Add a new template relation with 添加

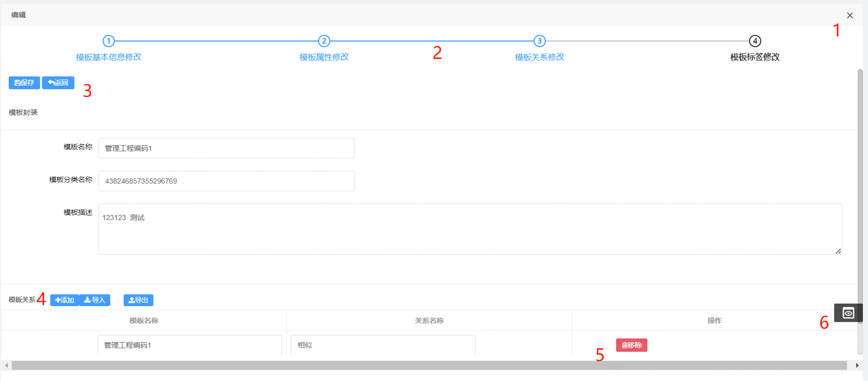tap(65, 300)
